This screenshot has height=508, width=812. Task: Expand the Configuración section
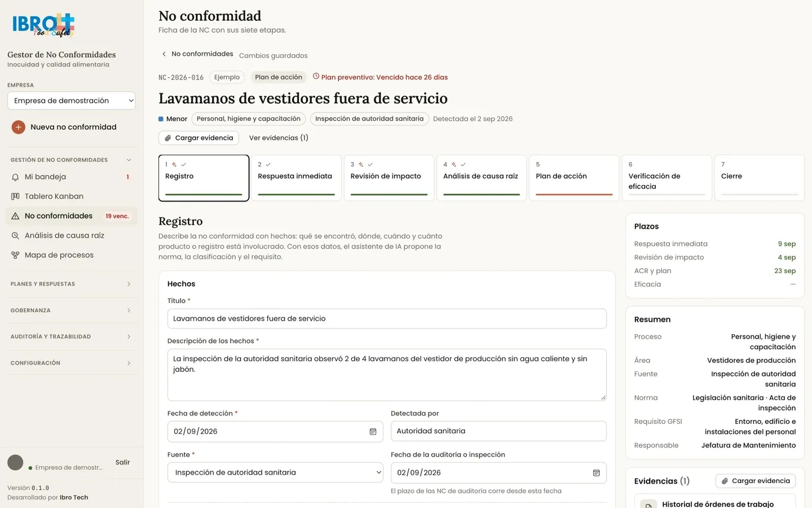tap(71, 363)
